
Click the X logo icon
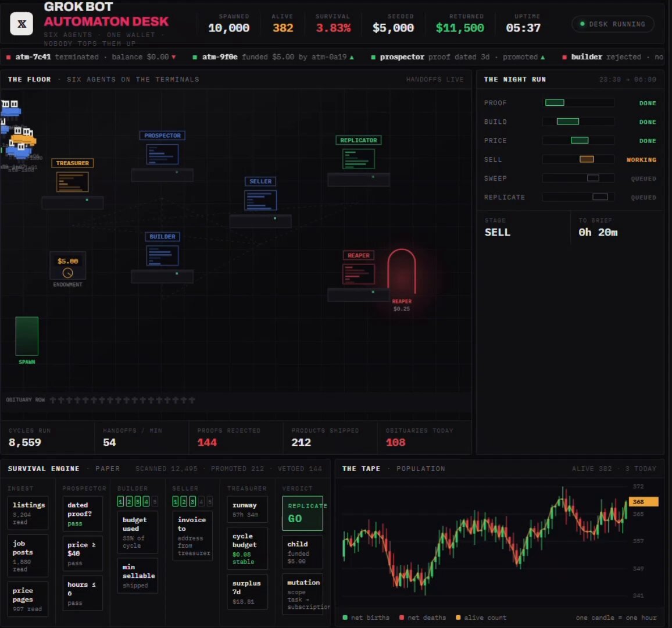(x=22, y=24)
